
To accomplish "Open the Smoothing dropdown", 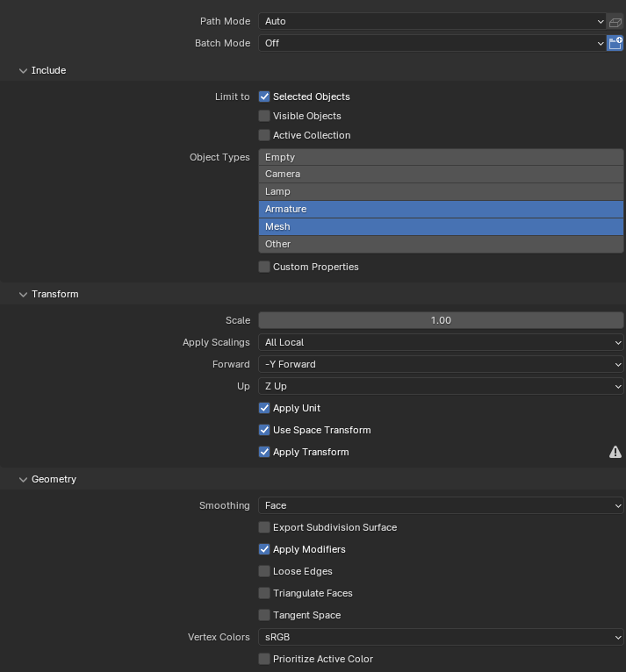I will 441,505.
